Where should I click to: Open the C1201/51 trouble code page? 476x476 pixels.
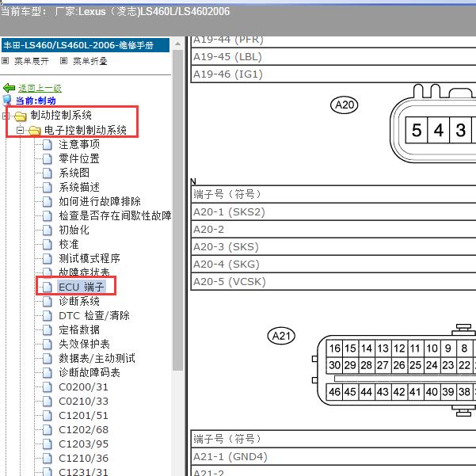83,416
